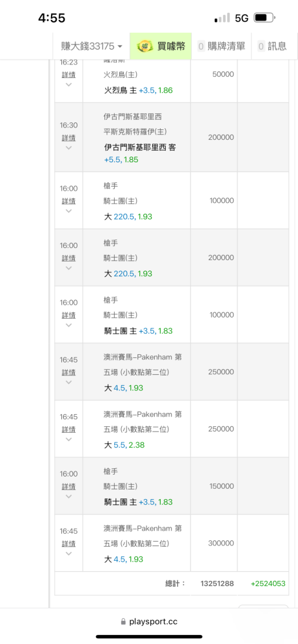The height and width of the screenshot is (644, 298).
Task: Open 詳情 for 100000 騎士團 主 +3.5 bet
Action: (69, 315)
